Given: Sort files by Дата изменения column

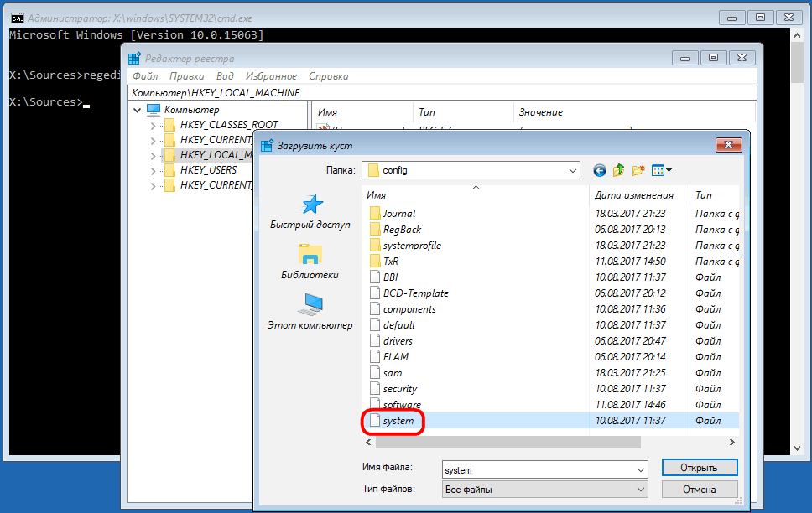Looking at the screenshot, I should [x=639, y=195].
